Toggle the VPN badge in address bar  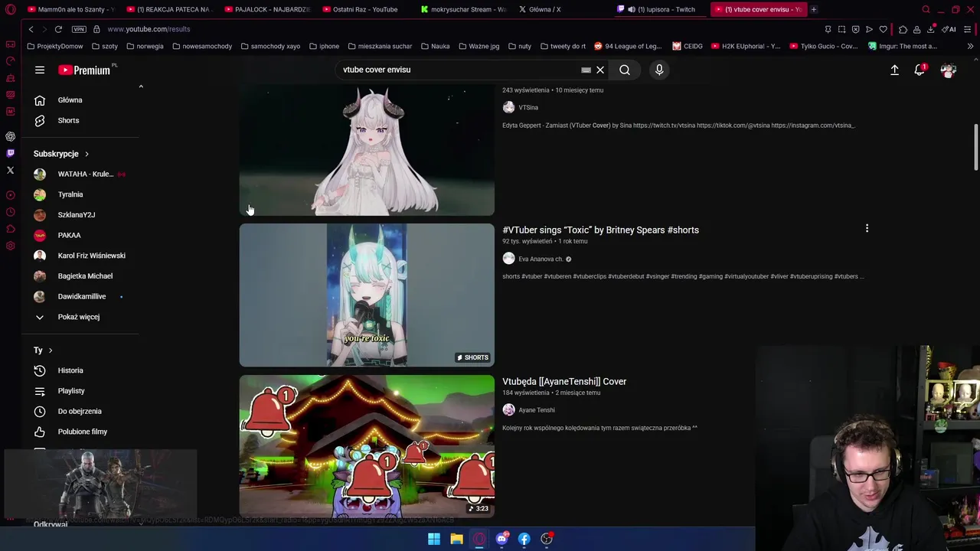[79, 29]
